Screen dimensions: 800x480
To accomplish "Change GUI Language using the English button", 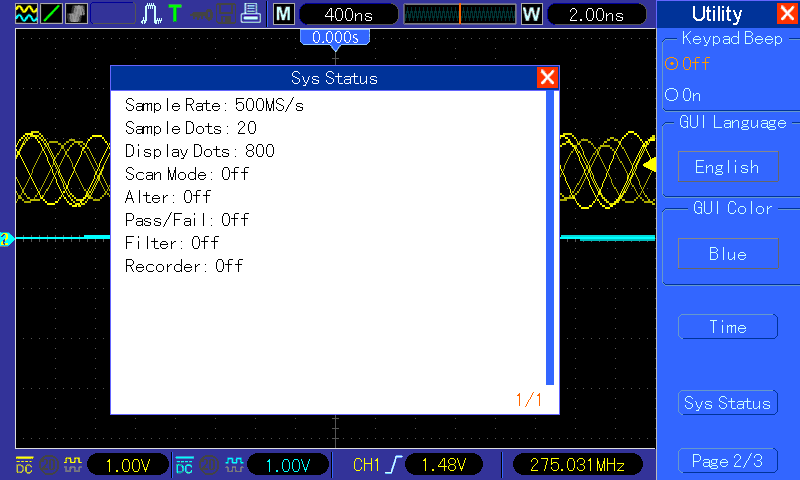I will (728, 166).
